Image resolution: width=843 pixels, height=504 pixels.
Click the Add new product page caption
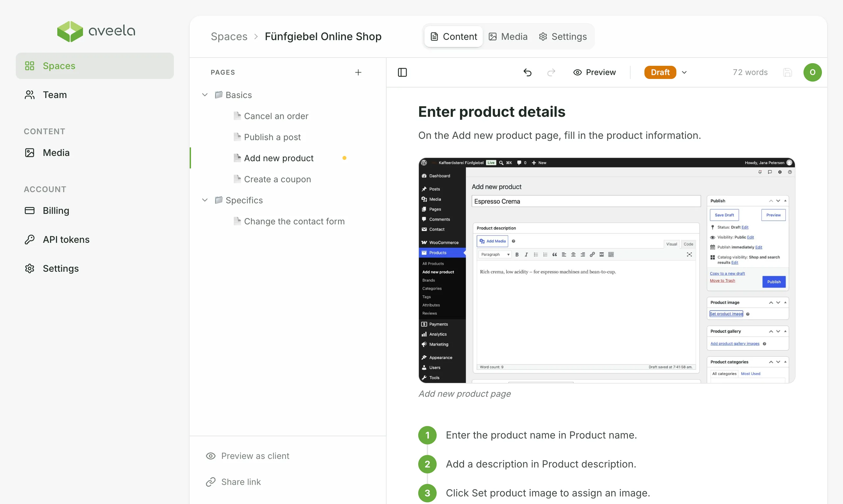[465, 393]
